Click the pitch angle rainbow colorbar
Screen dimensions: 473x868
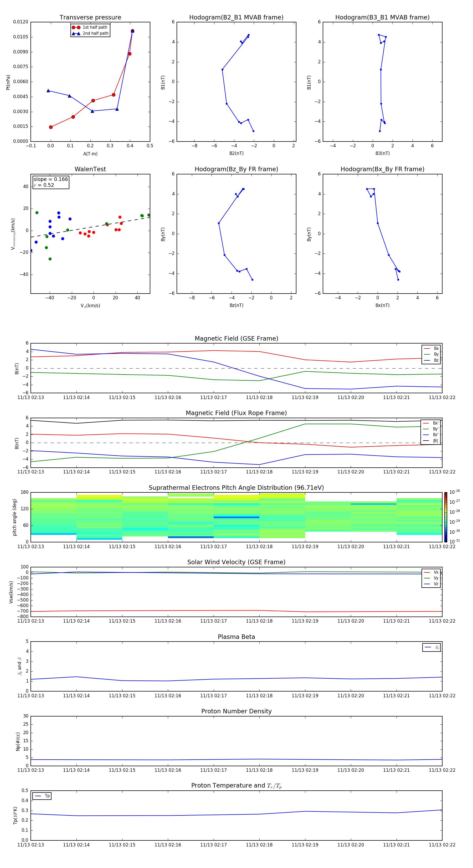click(446, 517)
